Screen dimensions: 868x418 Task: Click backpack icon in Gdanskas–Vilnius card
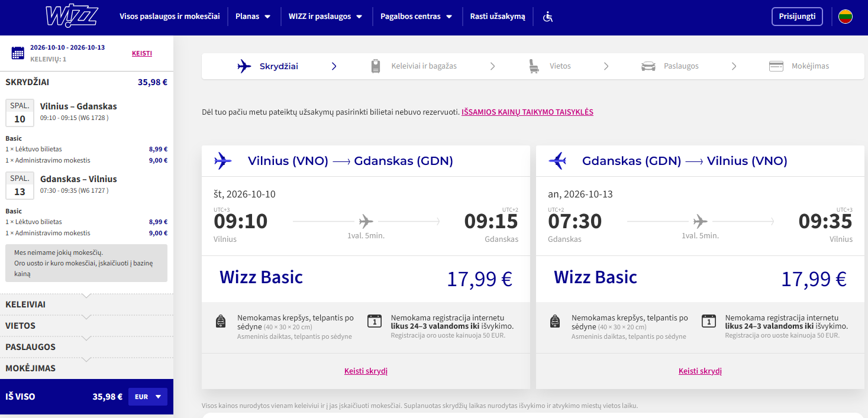pyautogui.click(x=555, y=322)
